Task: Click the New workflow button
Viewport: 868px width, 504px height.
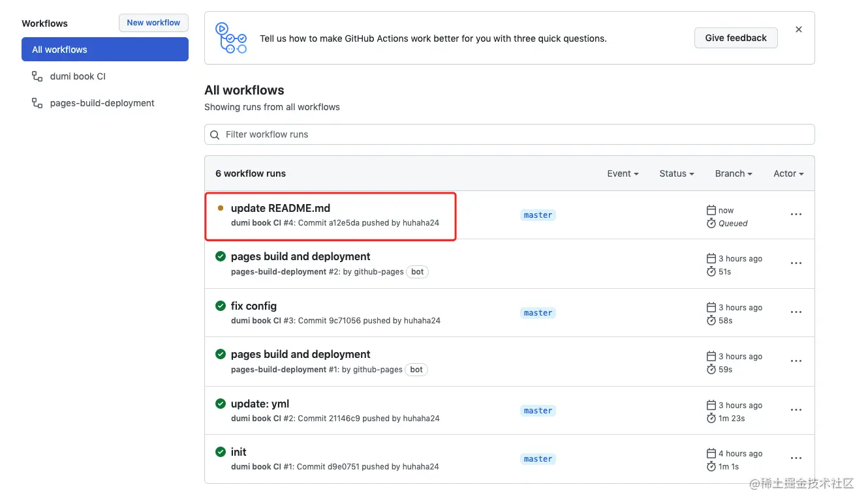Action: tap(153, 23)
